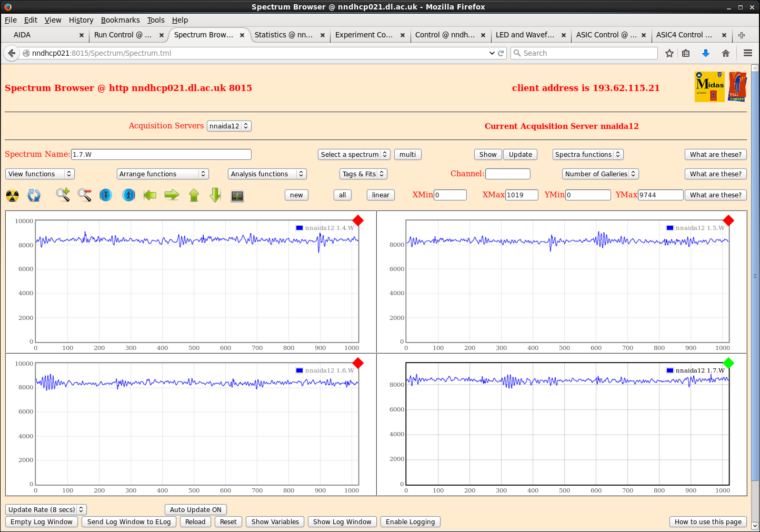The height and width of the screenshot is (532, 760).
Task: Click the zoom out magnifier icon
Action: [84, 195]
